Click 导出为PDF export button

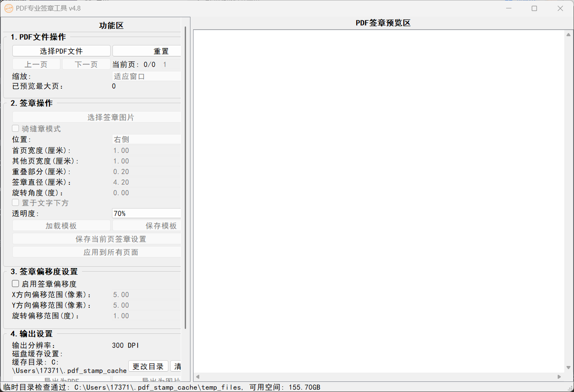61,380
